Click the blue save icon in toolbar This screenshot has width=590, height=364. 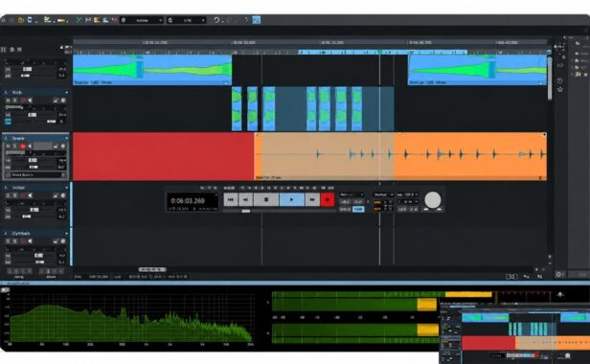(30, 20)
